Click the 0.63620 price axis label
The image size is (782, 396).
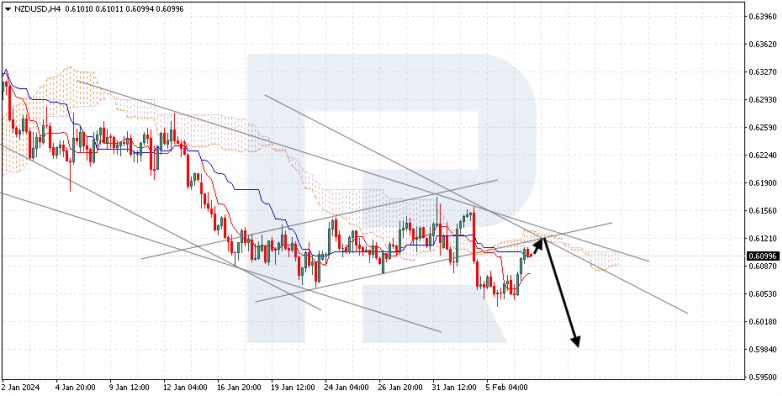[763, 43]
